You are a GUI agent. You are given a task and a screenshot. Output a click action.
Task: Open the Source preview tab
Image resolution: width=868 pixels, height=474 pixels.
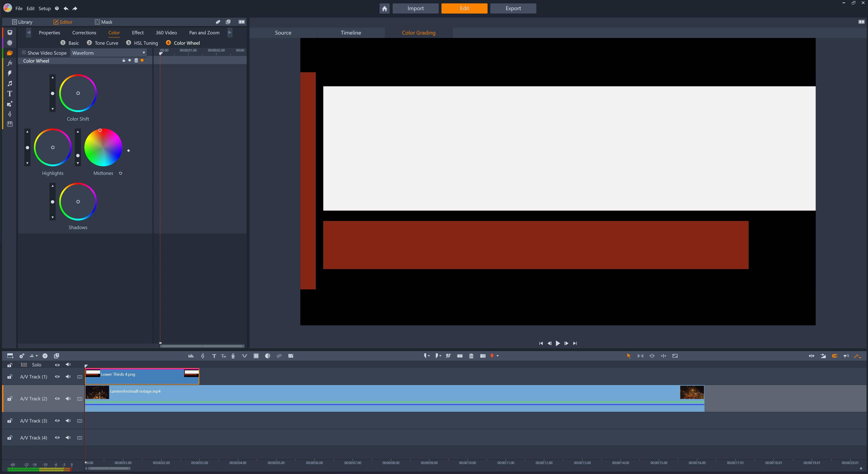(283, 33)
